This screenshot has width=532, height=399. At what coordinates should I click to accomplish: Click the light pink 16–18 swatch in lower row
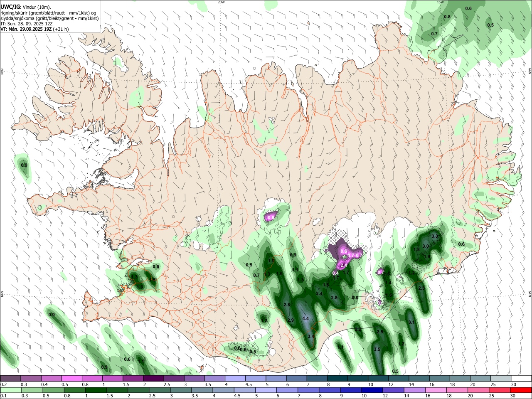(435, 390)
